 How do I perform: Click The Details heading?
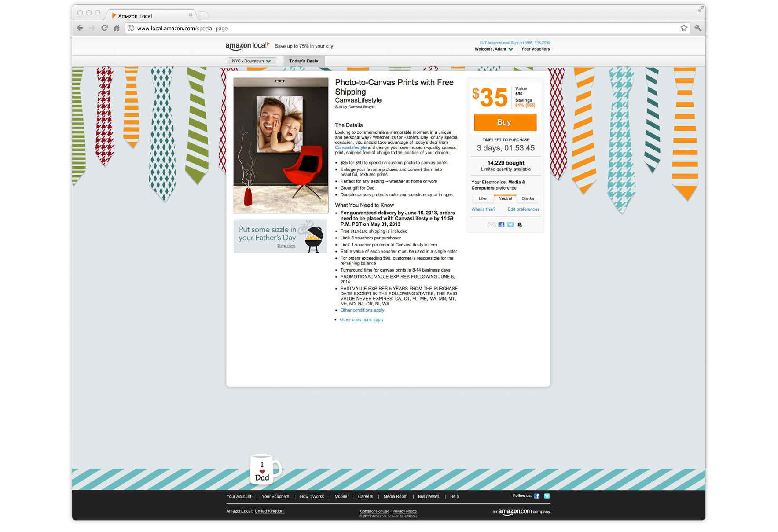click(x=349, y=125)
